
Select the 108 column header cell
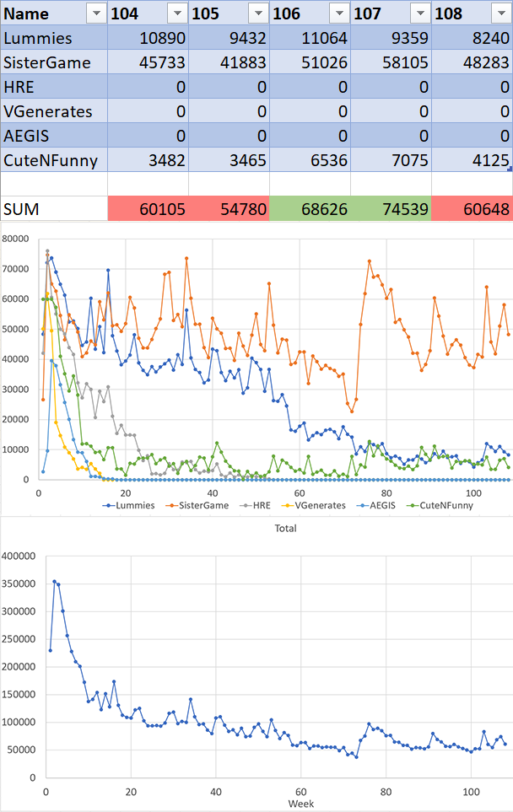point(472,13)
